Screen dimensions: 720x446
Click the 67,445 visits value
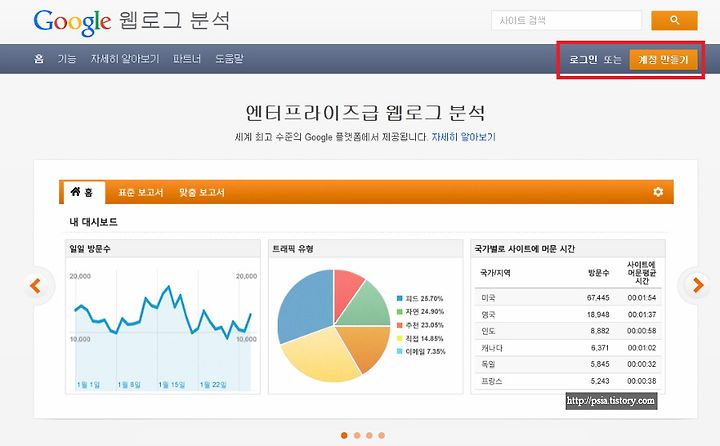(598, 298)
